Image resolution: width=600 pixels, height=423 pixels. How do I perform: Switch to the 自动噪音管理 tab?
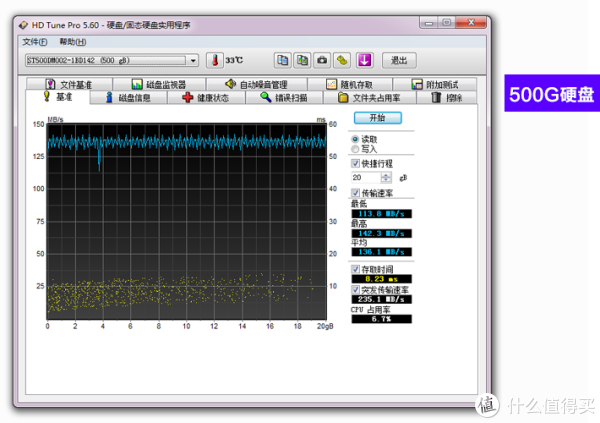(x=257, y=84)
